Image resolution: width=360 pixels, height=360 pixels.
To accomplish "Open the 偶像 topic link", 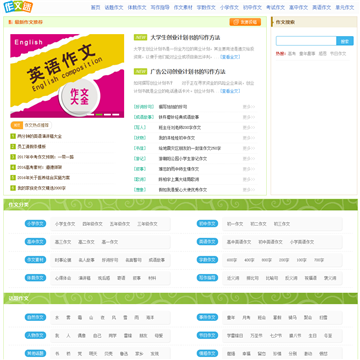I will point(82,336).
